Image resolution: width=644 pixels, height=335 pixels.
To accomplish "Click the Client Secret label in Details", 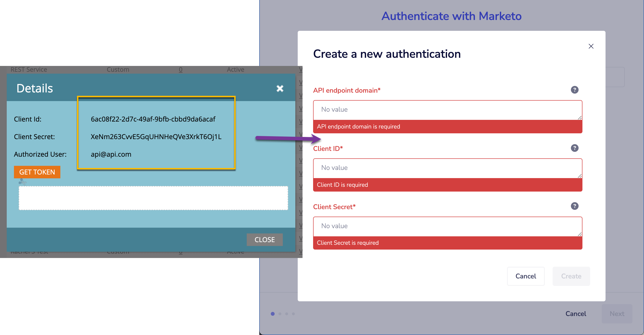I will (x=34, y=137).
